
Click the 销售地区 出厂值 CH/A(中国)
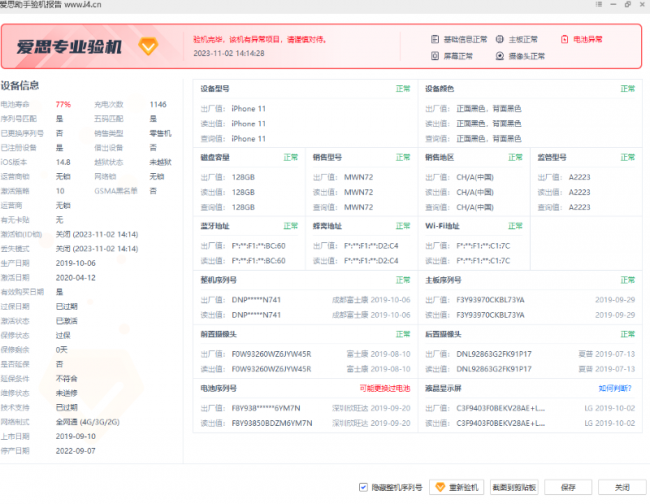(x=475, y=177)
